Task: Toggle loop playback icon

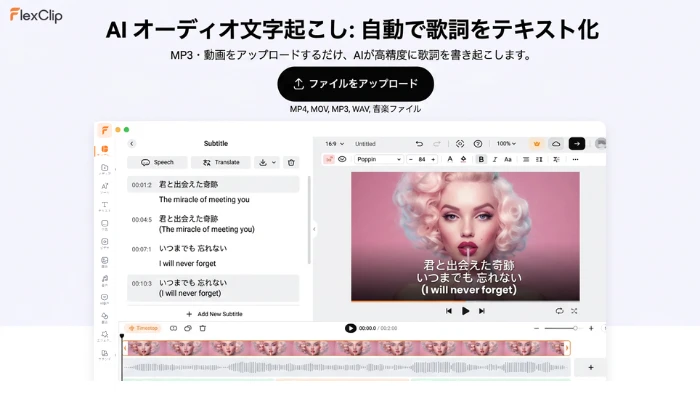Action: coord(559,311)
